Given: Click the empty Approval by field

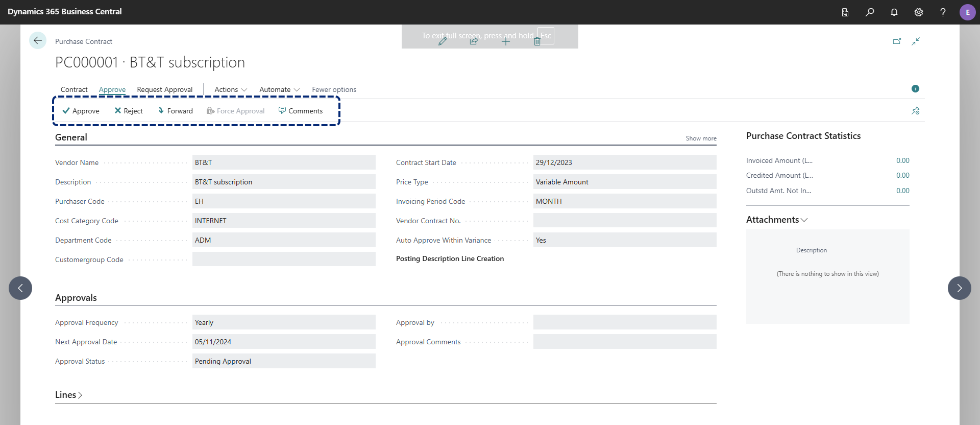Looking at the screenshot, I should (x=625, y=322).
